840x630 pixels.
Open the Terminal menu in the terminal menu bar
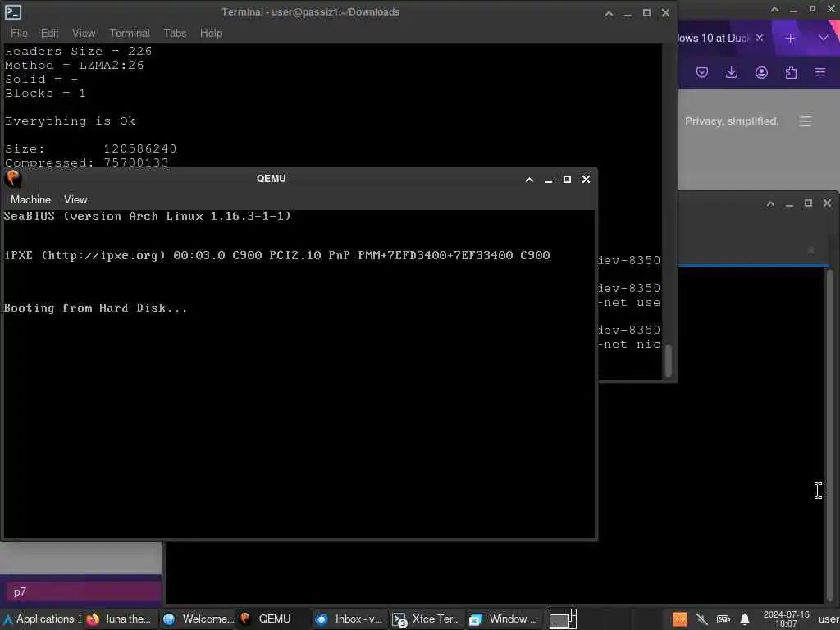tap(130, 33)
